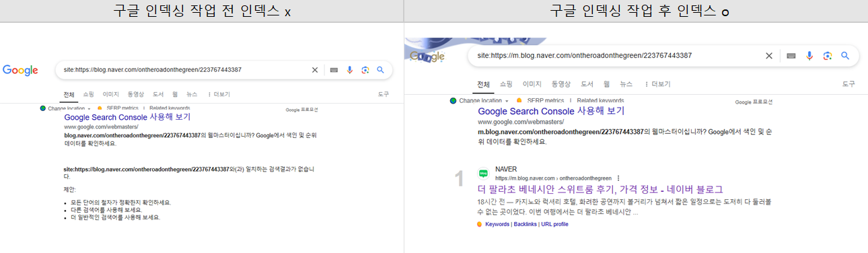Viewport: 868px width, 253px height.
Task: Click the URL profile link under the NAVER result
Action: (554, 224)
